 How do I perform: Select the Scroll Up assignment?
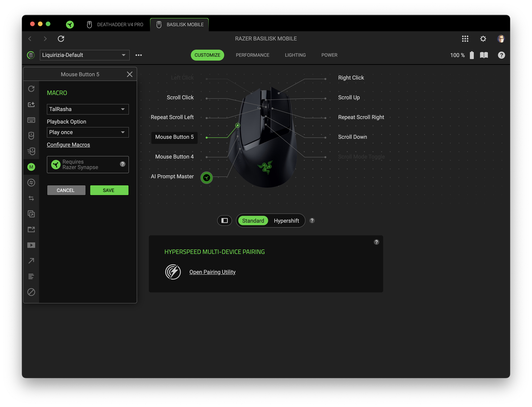point(349,98)
